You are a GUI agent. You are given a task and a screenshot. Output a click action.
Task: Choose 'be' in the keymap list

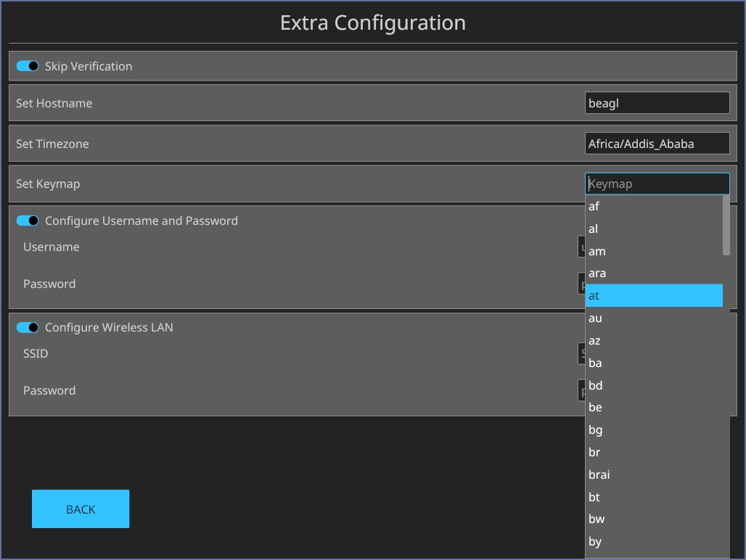pos(654,408)
